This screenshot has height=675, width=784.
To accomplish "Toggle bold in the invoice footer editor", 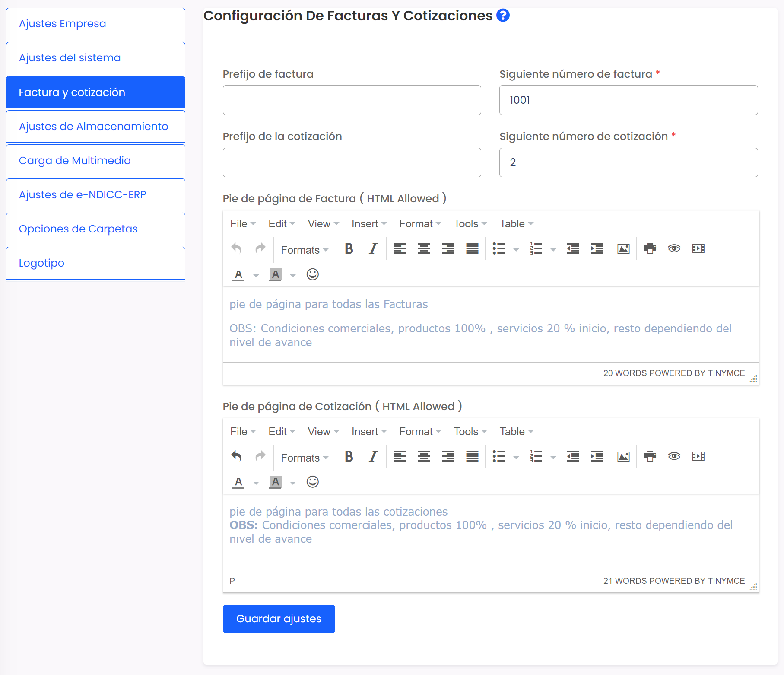I will coord(349,249).
